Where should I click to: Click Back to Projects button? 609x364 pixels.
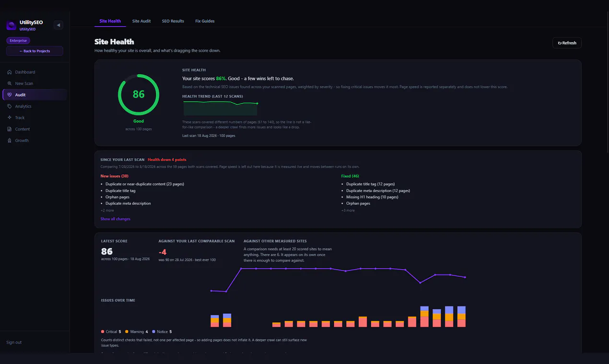35,51
